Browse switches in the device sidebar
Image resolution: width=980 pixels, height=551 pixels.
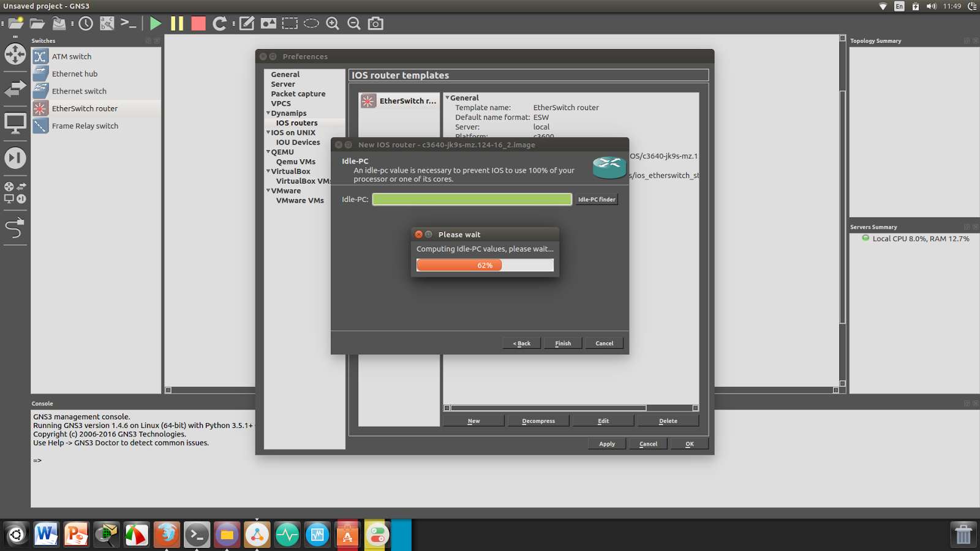click(15, 89)
